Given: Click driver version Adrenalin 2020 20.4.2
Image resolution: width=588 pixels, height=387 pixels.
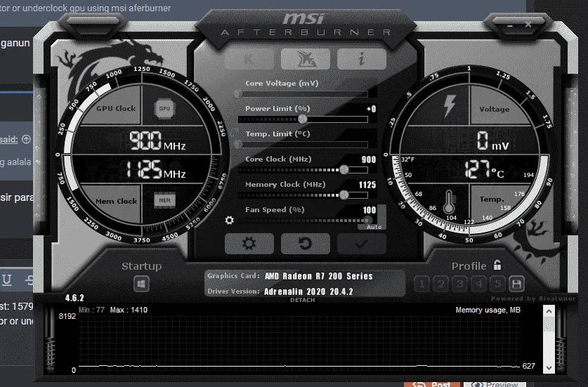Looking at the screenshot, I should pyautogui.click(x=308, y=291).
